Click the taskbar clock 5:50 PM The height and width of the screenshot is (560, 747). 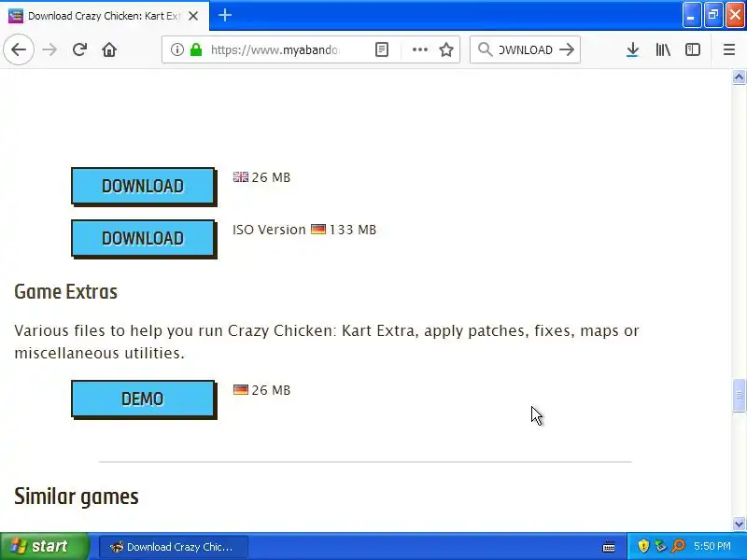(x=712, y=546)
